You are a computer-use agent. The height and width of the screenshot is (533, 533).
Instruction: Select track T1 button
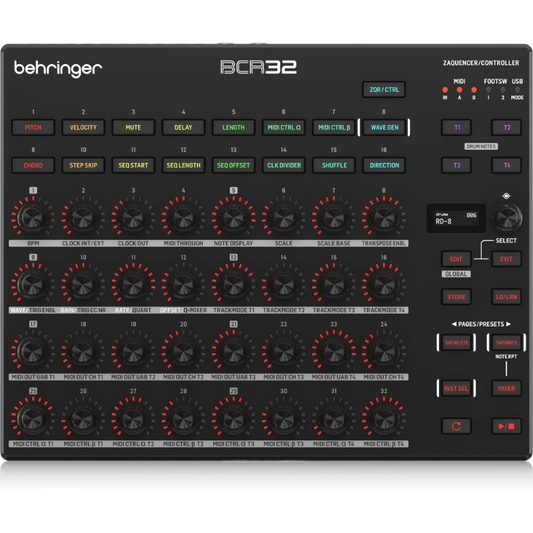456,127
